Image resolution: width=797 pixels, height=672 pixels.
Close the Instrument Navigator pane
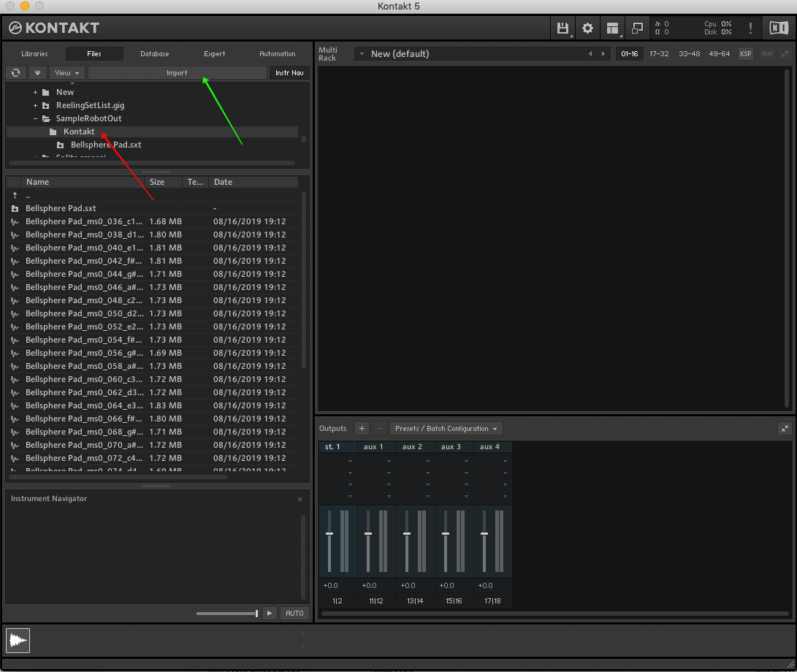pyautogui.click(x=300, y=499)
